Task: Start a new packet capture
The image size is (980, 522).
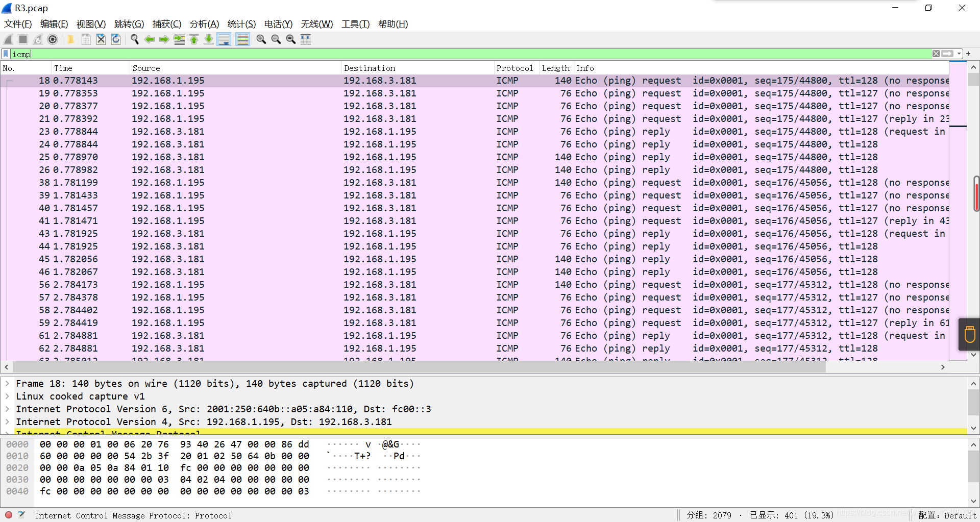Action: [x=8, y=39]
